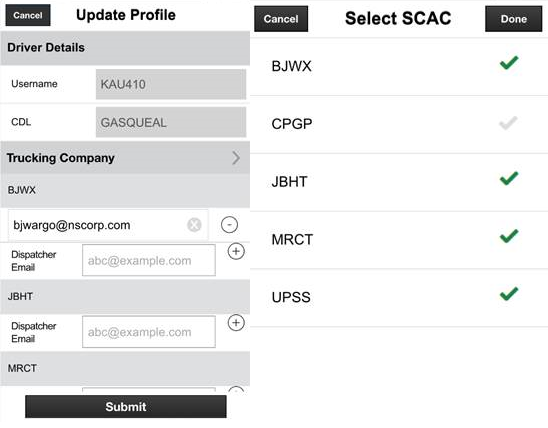Image resolution: width=548 pixels, height=428 pixels.
Task: Select the CDL field GASQUEAL
Action: 171,122
